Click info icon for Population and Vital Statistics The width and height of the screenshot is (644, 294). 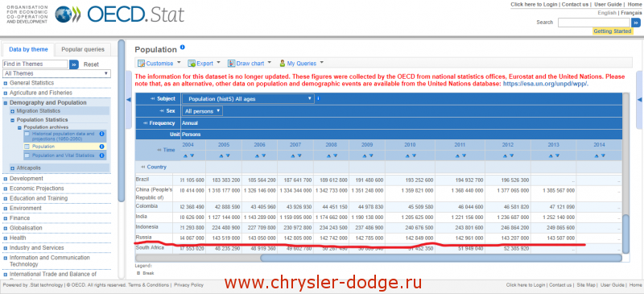point(102,155)
